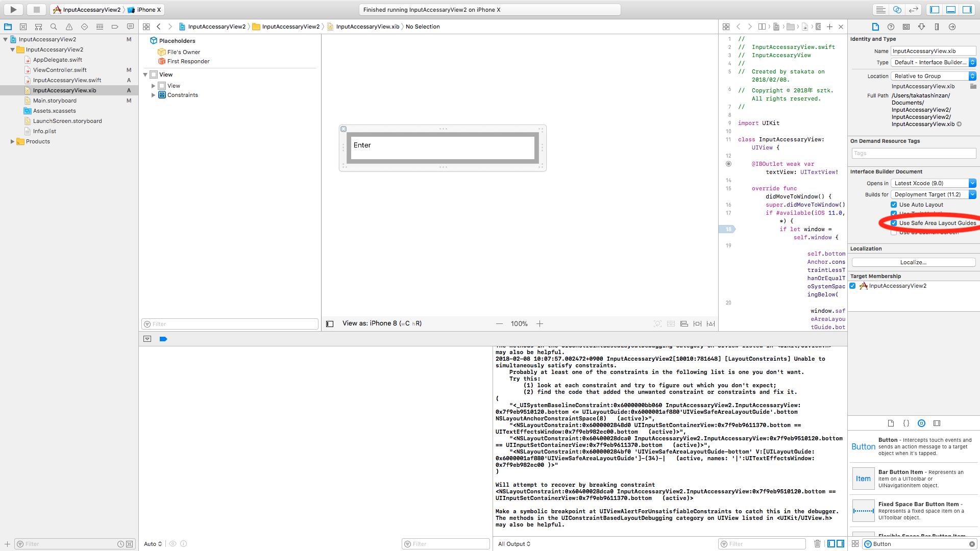
Task: Show the Object library tab
Action: pos(921,423)
